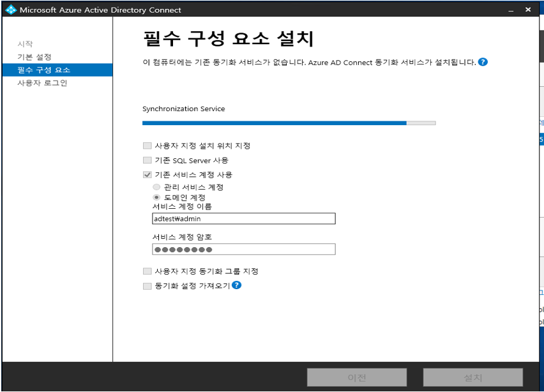Toggle 기존 서비스 계정 사용 checkbox

point(147,174)
